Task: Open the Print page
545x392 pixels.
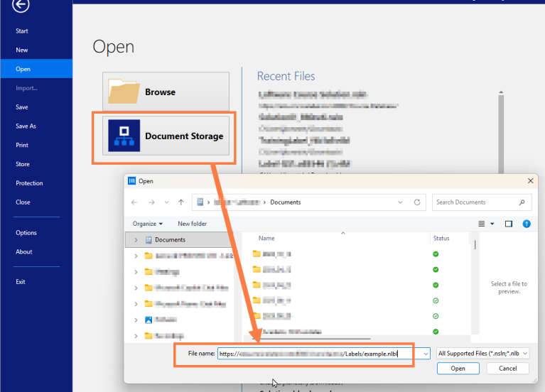Action: (22, 145)
